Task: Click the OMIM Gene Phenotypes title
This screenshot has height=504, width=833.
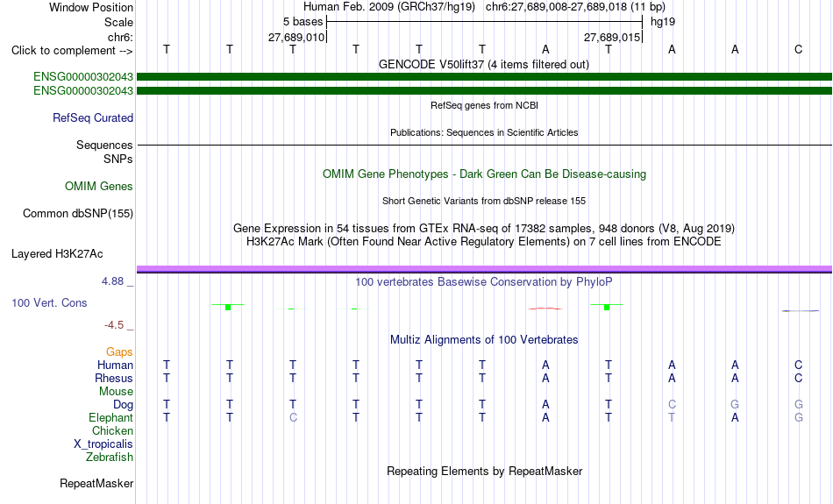Action: click(484, 174)
